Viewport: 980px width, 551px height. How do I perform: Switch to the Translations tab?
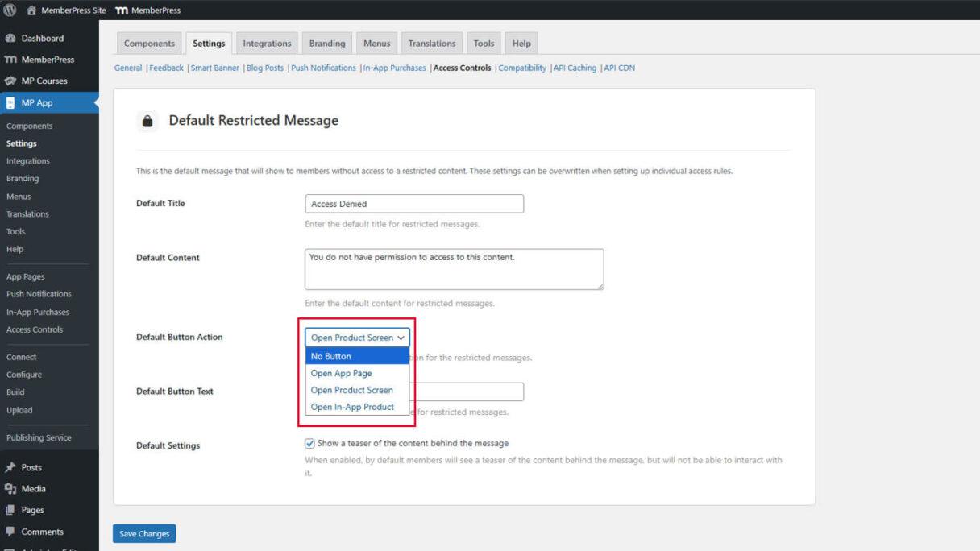pos(431,43)
